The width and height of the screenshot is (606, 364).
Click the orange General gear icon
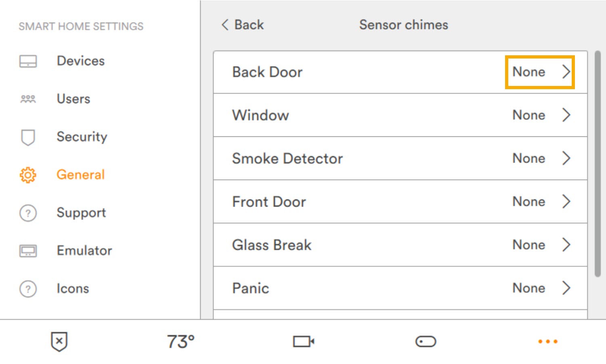tap(28, 175)
